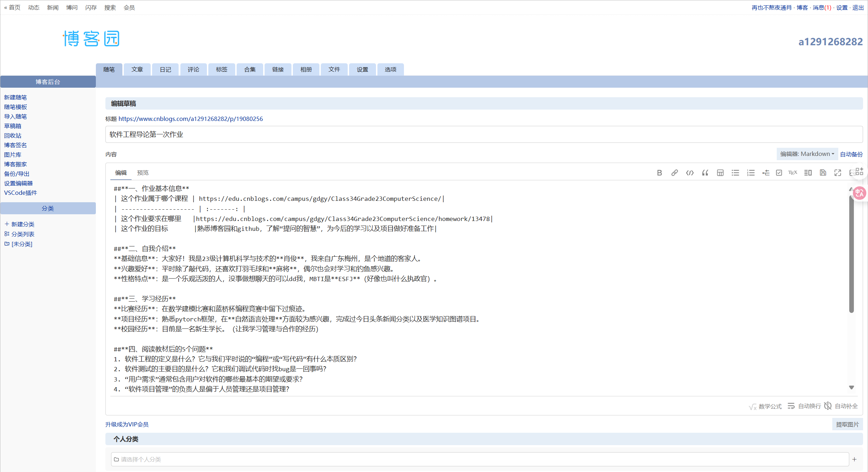Click the 提取图片 button
868x472 pixels.
847,424
